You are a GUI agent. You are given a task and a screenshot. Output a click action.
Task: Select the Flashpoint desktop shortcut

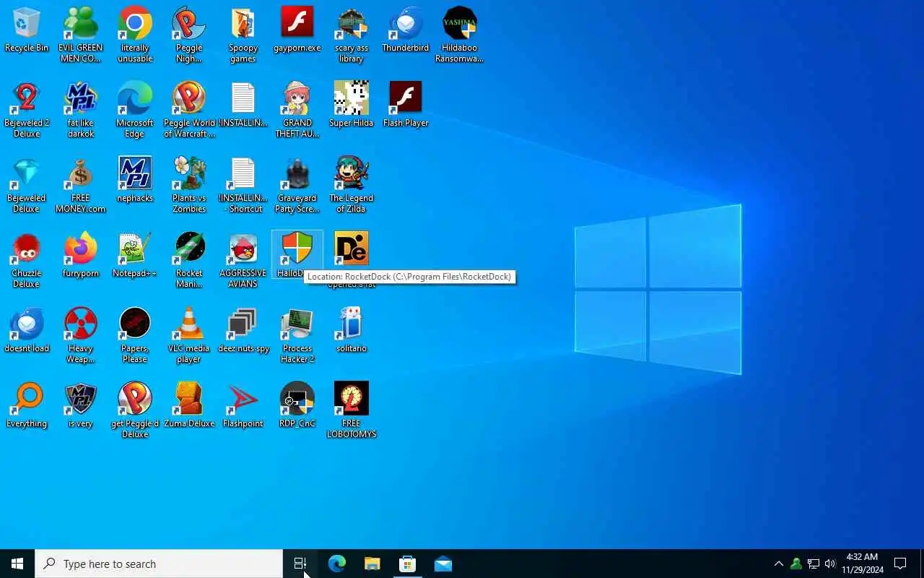[243, 405]
